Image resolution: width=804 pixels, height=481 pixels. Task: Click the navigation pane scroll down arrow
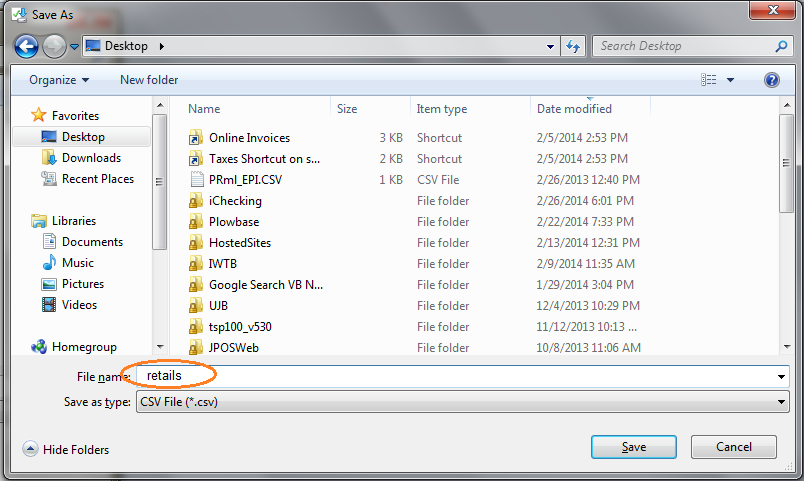click(x=160, y=347)
